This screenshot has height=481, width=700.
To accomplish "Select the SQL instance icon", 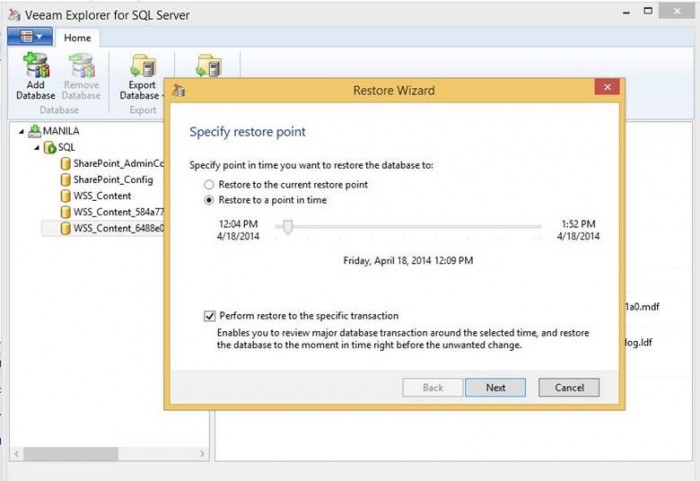I will tap(50, 147).
